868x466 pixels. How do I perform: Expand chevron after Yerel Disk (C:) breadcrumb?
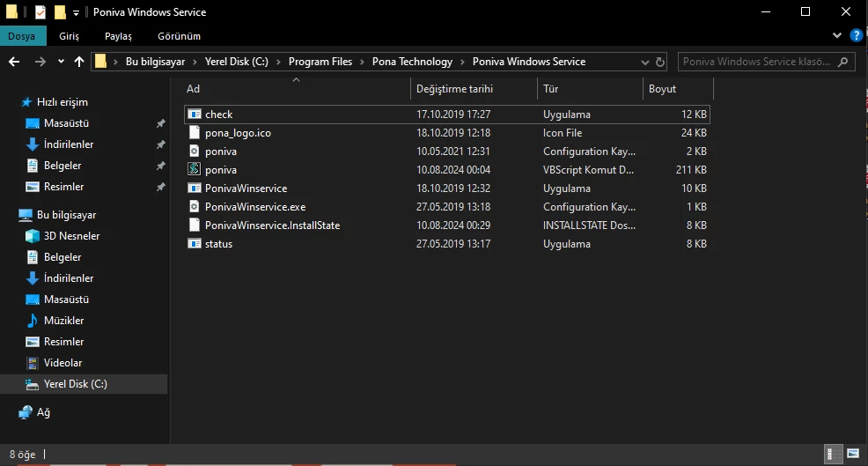(278, 62)
